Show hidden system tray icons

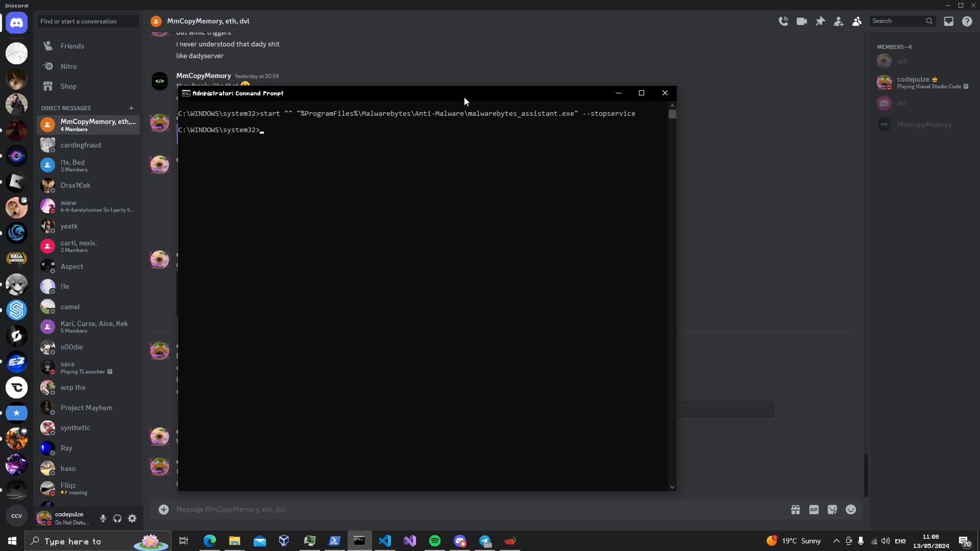[836, 541]
